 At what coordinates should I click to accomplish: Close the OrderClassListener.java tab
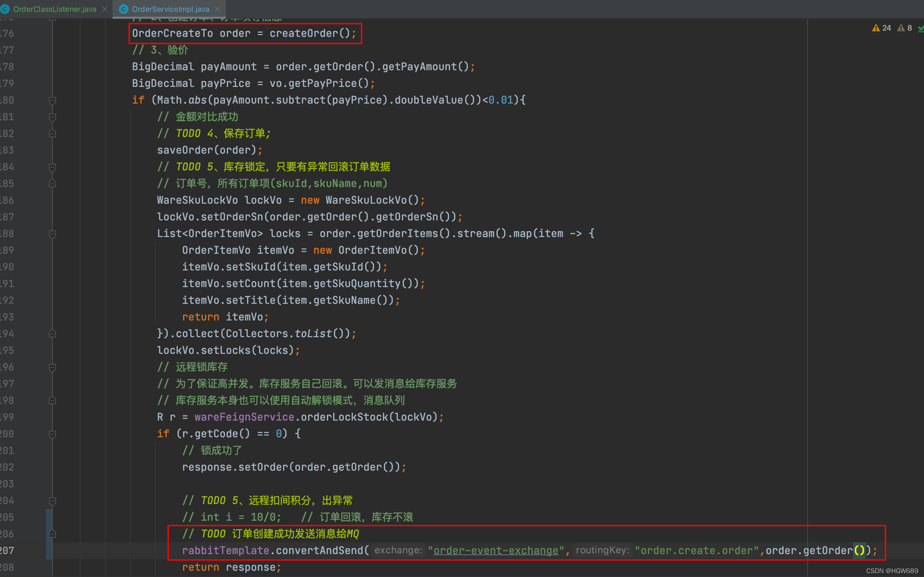pos(105,9)
